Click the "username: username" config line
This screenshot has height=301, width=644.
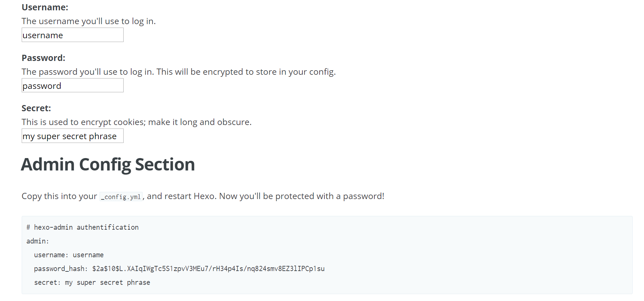tap(69, 255)
